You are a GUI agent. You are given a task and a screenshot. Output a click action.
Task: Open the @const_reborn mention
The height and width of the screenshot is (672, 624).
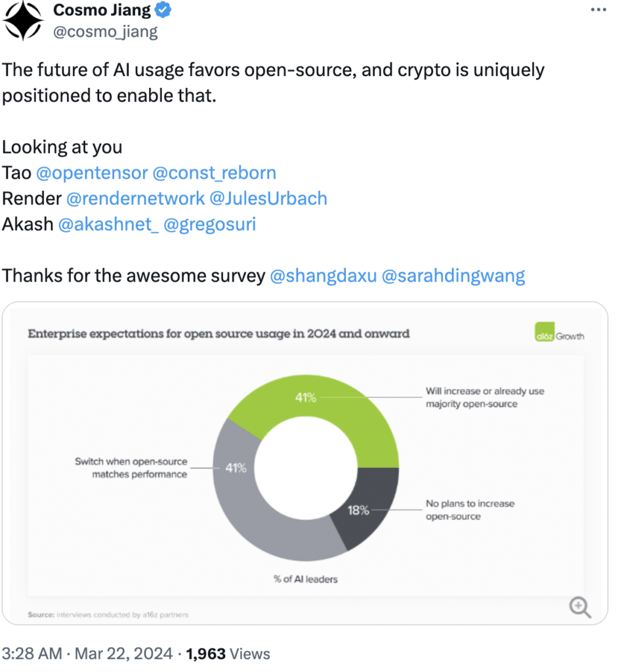tap(214, 173)
